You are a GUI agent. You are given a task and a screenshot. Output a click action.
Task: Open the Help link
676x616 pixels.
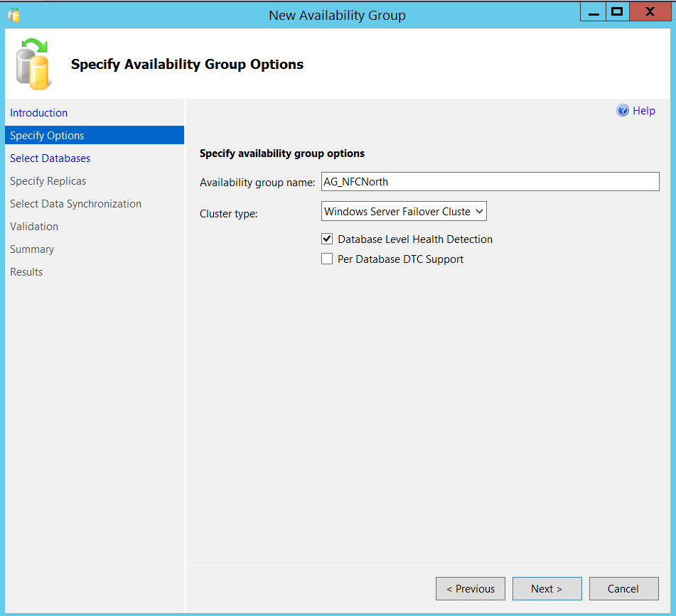644,111
